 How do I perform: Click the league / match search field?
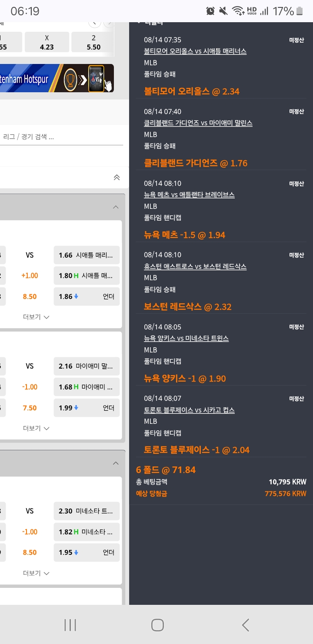point(61,137)
